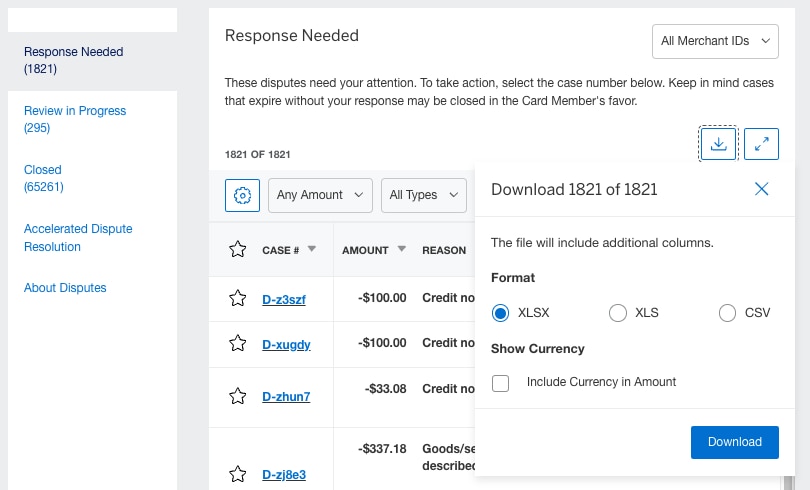This screenshot has height=490, width=810.
Task: Open Review in Progress (295) sidebar item
Action: 75,119
